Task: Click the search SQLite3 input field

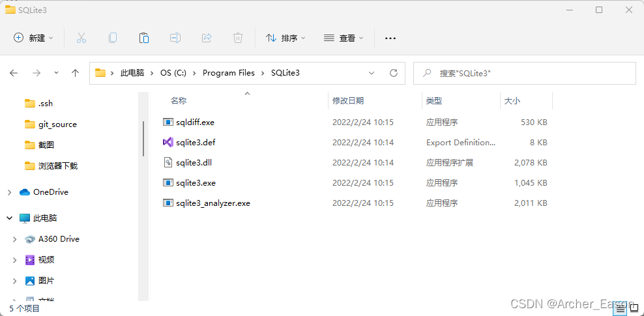Action: pos(525,73)
